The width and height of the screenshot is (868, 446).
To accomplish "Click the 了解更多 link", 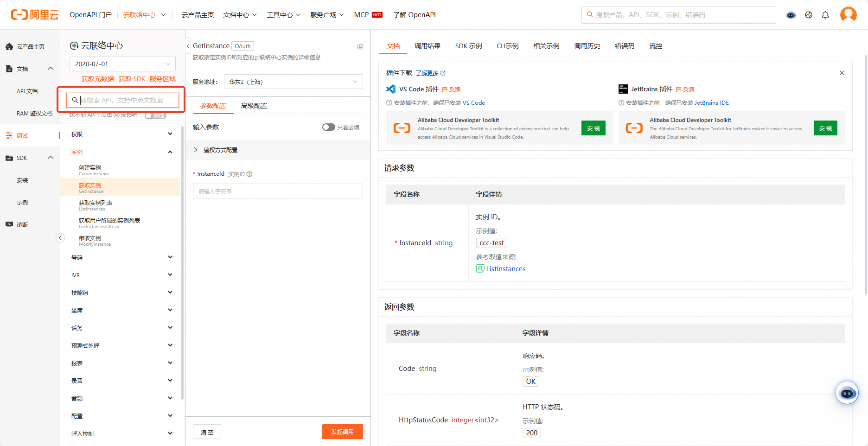I will click(427, 73).
